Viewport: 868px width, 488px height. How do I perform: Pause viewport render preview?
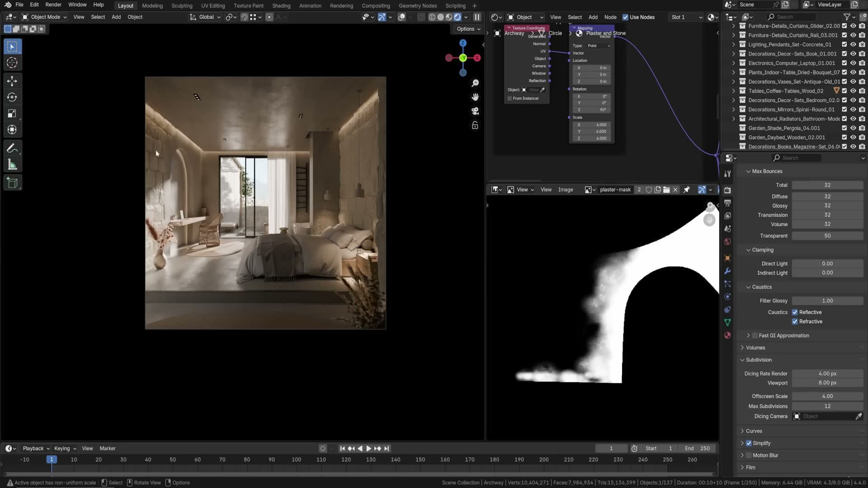pyautogui.click(x=477, y=17)
